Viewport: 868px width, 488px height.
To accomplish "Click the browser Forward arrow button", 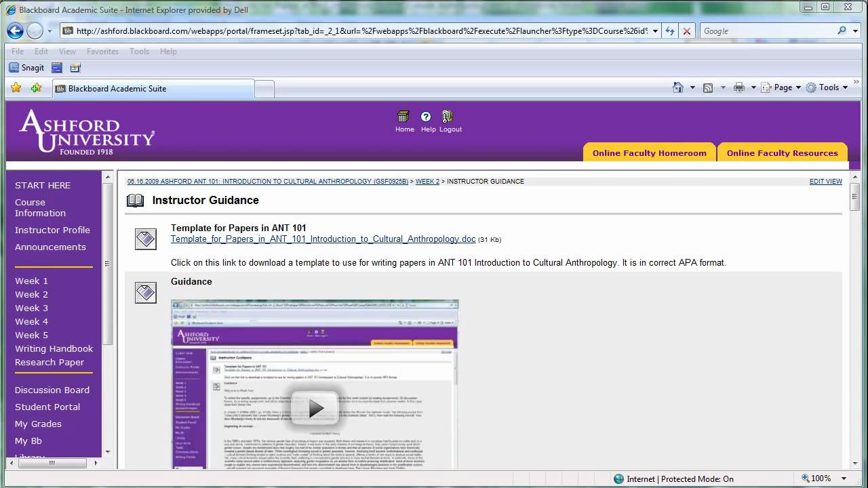I will tap(35, 30).
